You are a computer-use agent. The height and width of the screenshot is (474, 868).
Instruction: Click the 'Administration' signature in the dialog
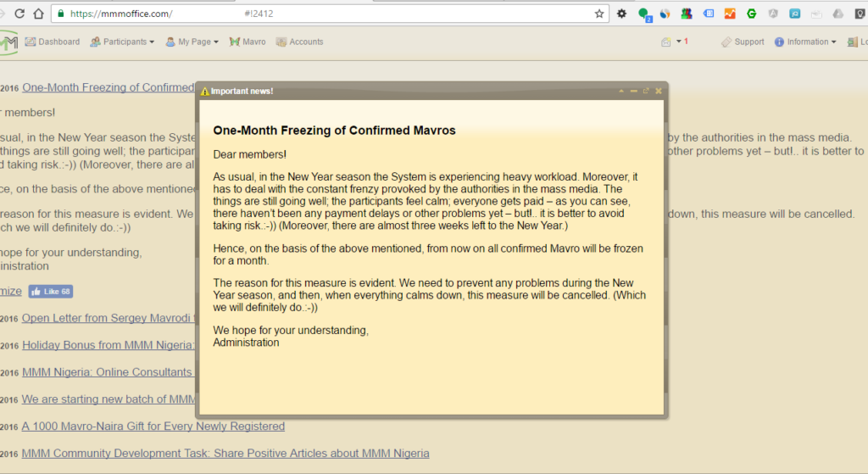247,343
